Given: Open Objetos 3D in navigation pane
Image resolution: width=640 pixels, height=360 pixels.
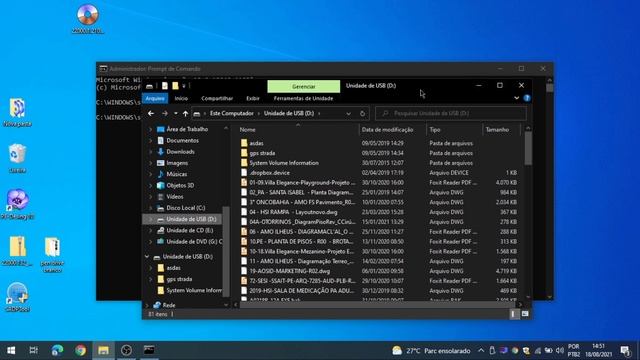Looking at the screenshot, I should click(180, 185).
